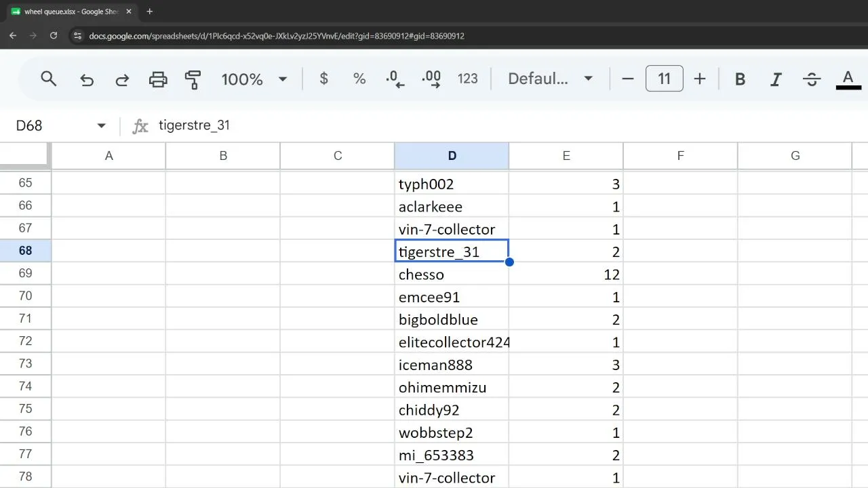Print the spreadsheet
The image size is (868, 488).
158,79
